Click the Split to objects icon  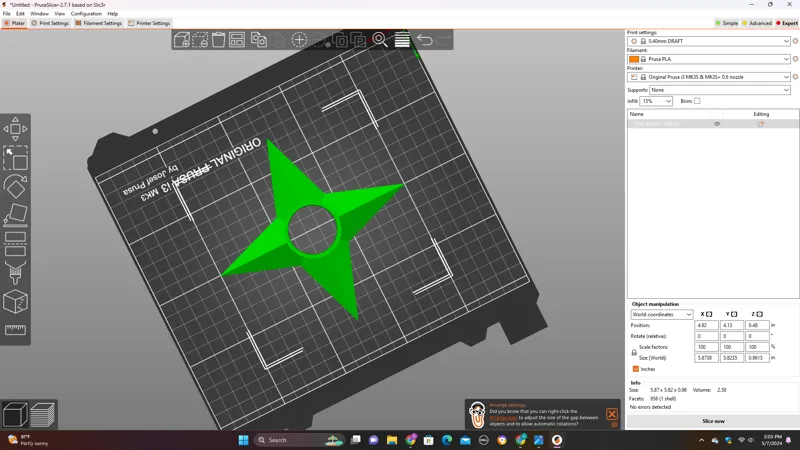[340, 40]
